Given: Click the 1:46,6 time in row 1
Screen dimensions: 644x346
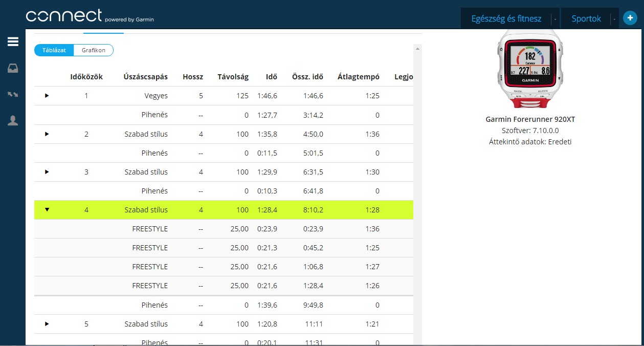Looking at the screenshot, I should 268,96.
